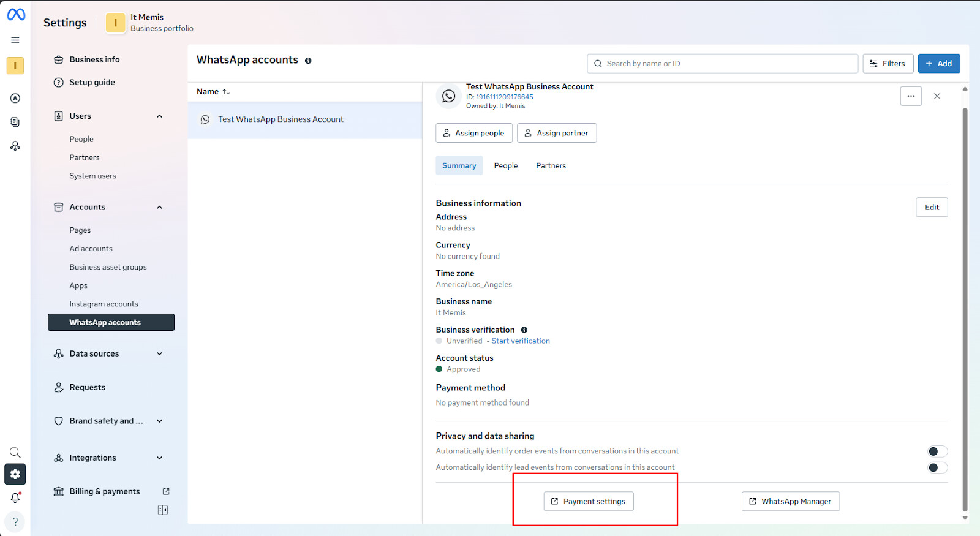Viewport: 980px width, 536px height.
Task: Open the three-dots more options button
Action: [911, 96]
